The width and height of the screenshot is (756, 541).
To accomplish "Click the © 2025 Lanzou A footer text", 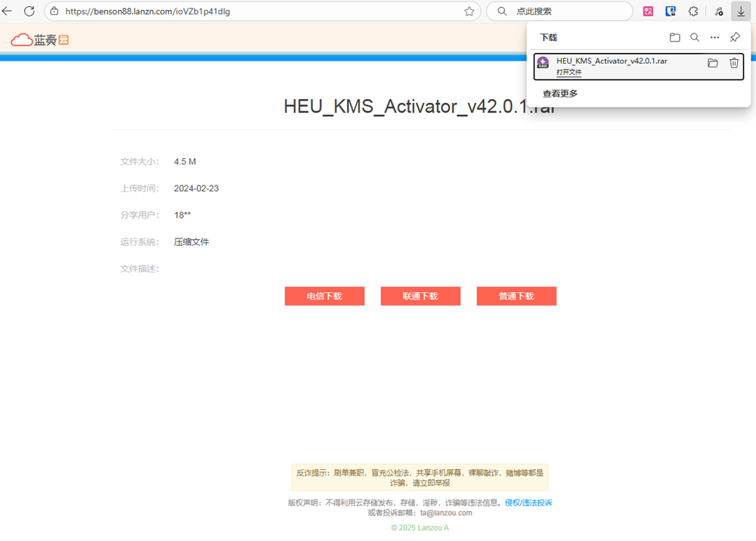I will [420, 527].
